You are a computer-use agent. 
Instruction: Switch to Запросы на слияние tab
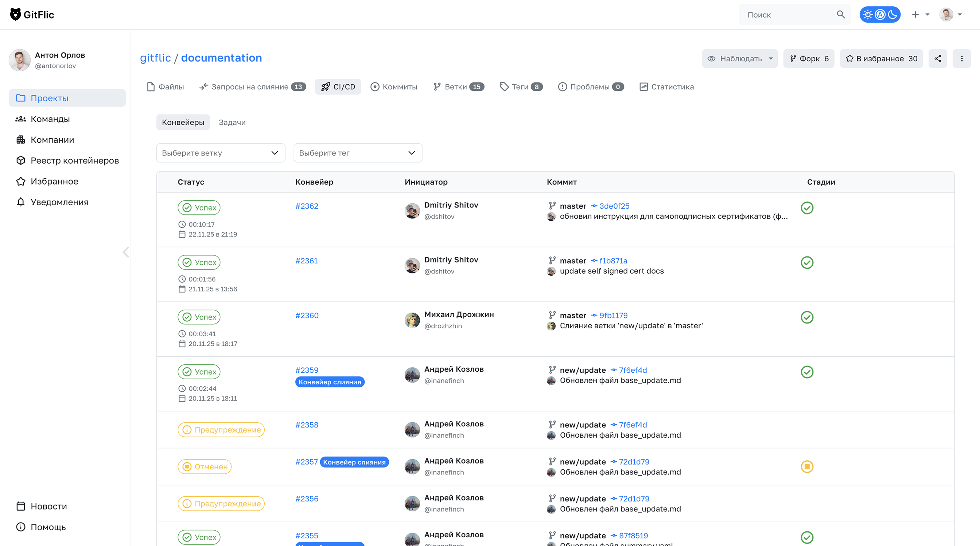[x=253, y=87]
